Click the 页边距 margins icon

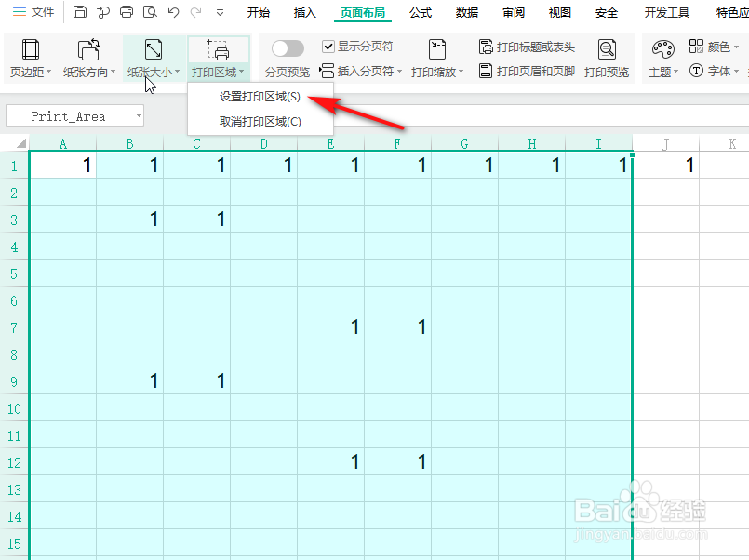pos(31,49)
